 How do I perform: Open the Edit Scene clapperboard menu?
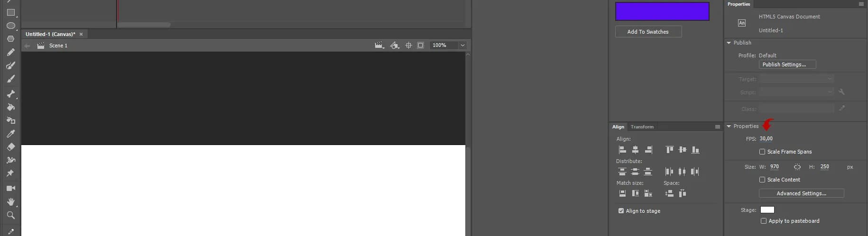coord(379,45)
